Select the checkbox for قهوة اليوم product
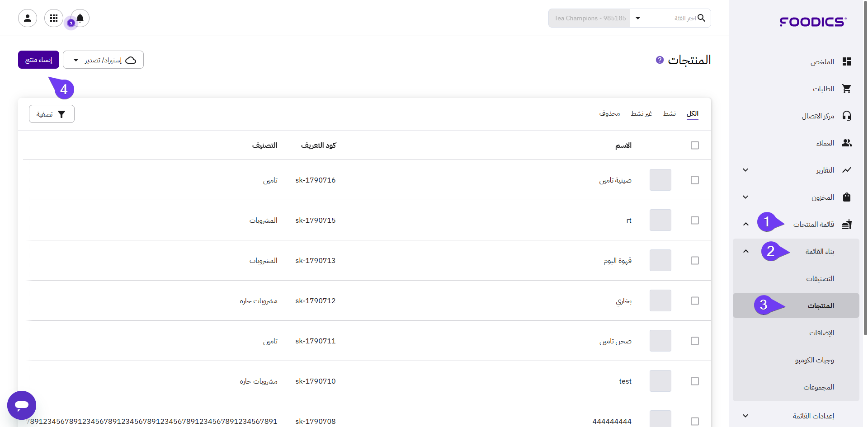The image size is (868, 427). click(695, 261)
